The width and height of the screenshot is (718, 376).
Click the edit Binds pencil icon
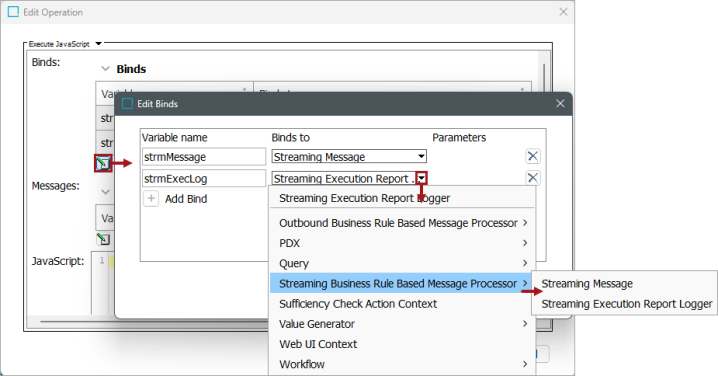103,163
